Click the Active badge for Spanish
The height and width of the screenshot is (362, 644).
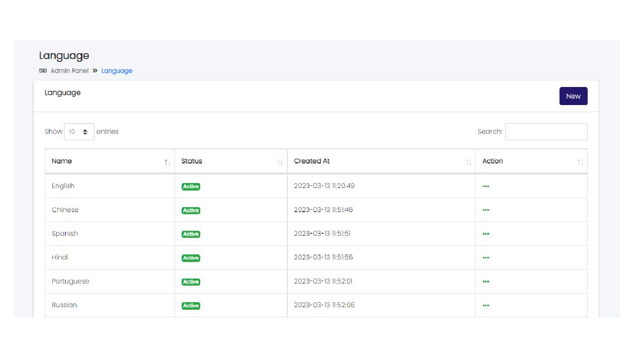tap(191, 234)
